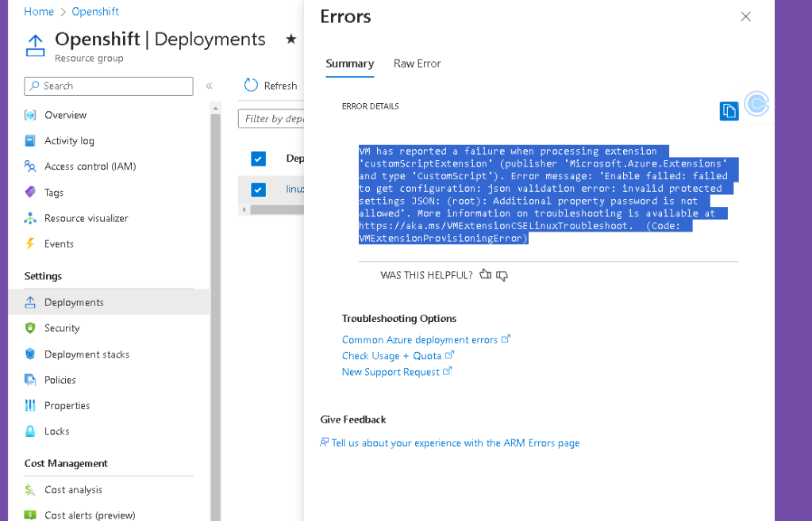The width and height of the screenshot is (812, 521).
Task: Close the Errors panel
Action: coord(745,17)
